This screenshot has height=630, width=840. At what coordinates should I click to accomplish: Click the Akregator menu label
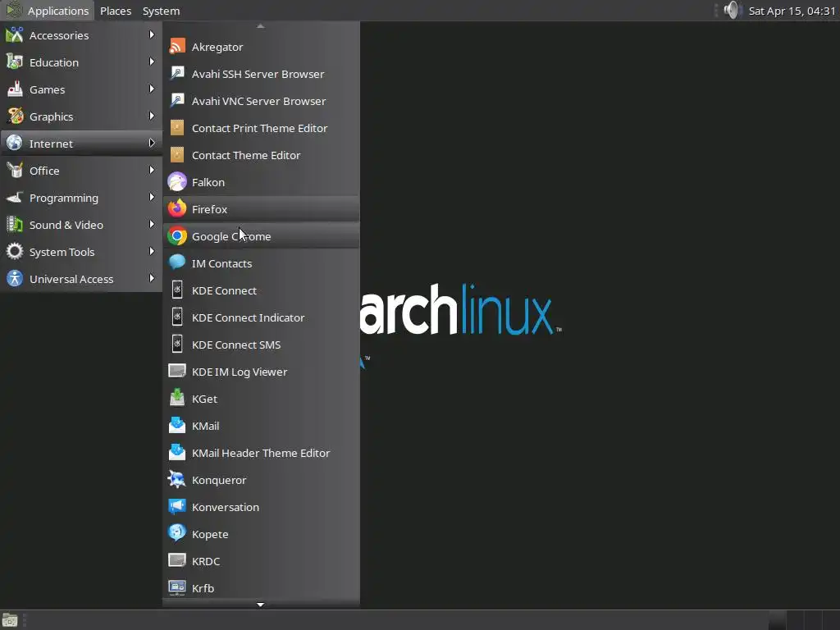[217, 47]
